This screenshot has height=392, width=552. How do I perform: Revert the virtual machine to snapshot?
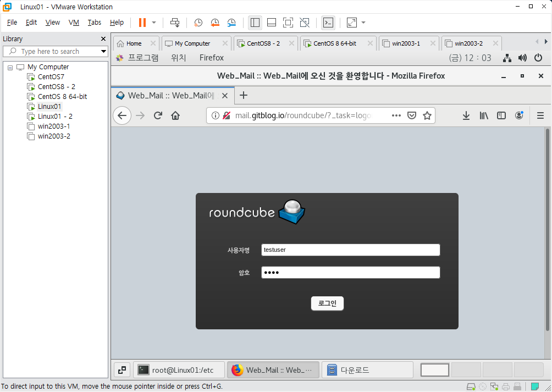coord(215,23)
